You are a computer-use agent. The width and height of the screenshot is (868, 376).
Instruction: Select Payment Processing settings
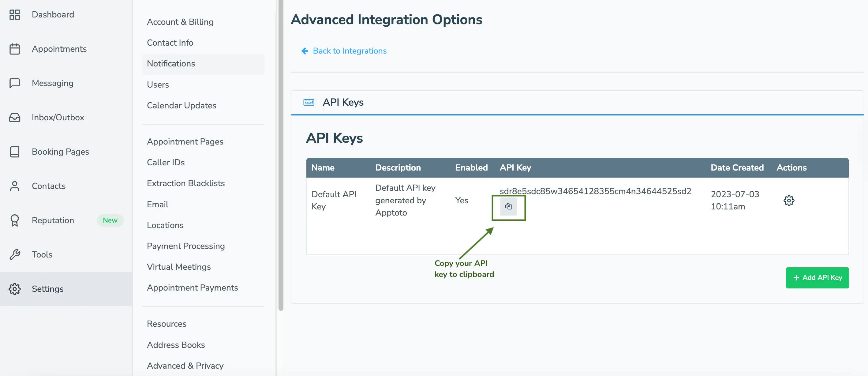186,246
